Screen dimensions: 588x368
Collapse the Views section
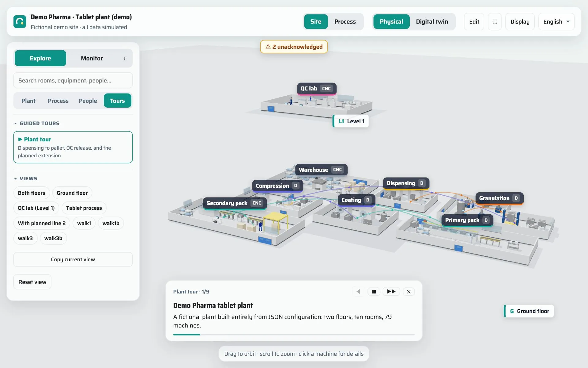pos(26,178)
